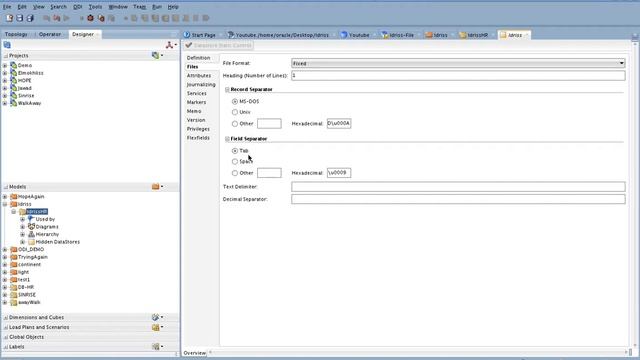640x360 pixels.
Task: Click the Diagrams node icon
Action: 31,227
